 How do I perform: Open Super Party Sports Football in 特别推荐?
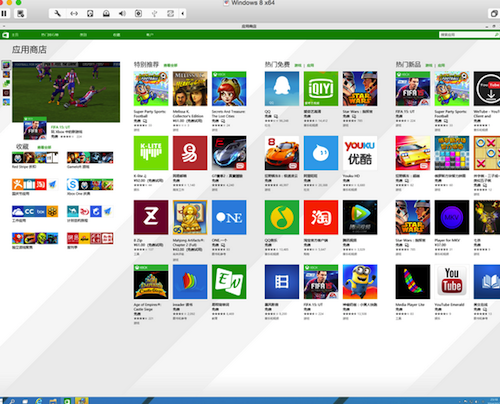[x=151, y=89]
